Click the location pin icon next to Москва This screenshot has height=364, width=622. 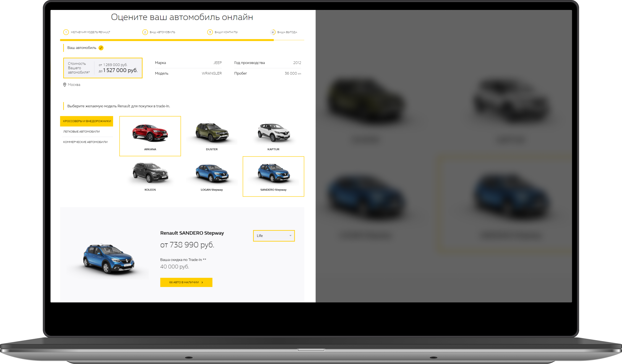pos(65,85)
